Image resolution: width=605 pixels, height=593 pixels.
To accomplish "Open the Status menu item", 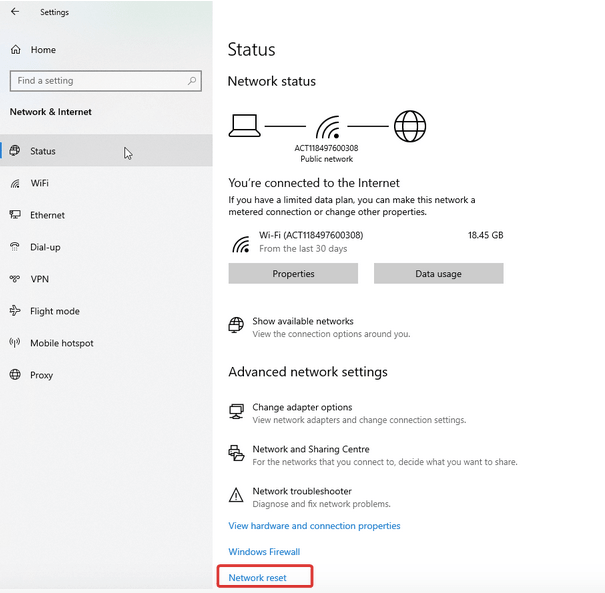I will click(x=106, y=150).
